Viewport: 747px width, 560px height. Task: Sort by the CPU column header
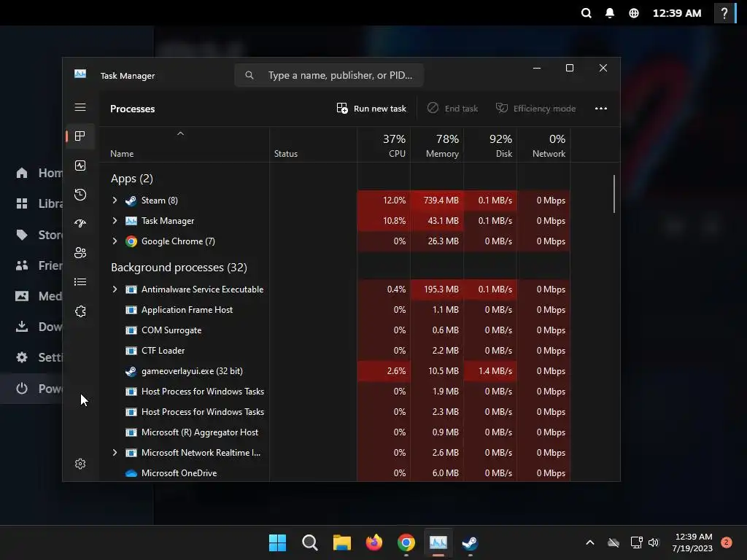(x=384, y=145)
